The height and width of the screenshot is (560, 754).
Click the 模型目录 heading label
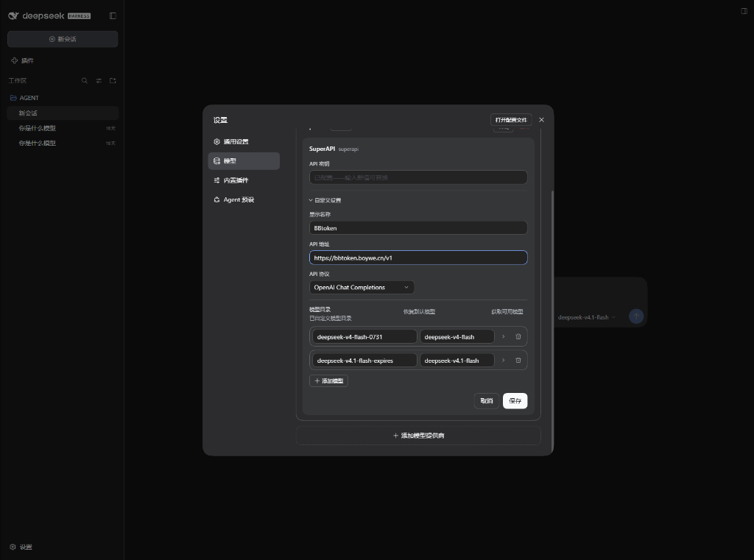coord(320,310)
